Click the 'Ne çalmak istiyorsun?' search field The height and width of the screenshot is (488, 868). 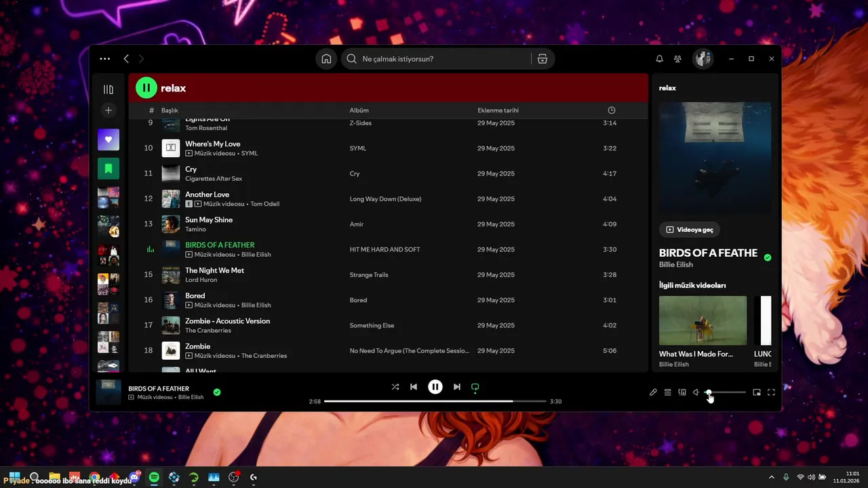tap(437, 59)
